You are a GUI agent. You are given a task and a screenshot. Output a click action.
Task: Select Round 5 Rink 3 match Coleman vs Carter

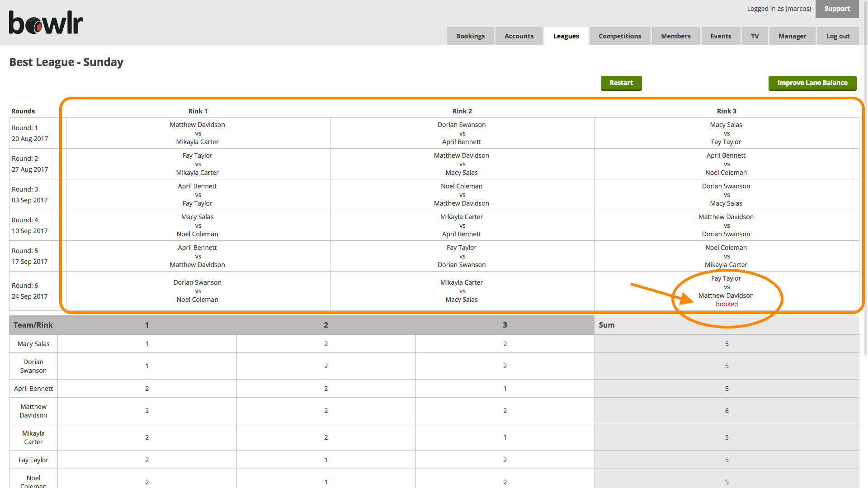coord(726,256)
